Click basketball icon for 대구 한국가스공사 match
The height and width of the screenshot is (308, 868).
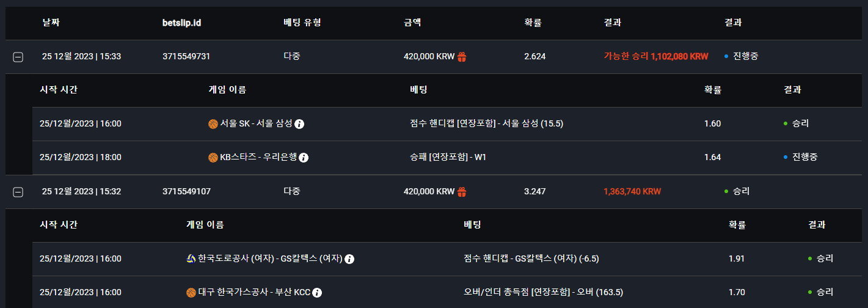pyautogui.click(x=191, y=293)
